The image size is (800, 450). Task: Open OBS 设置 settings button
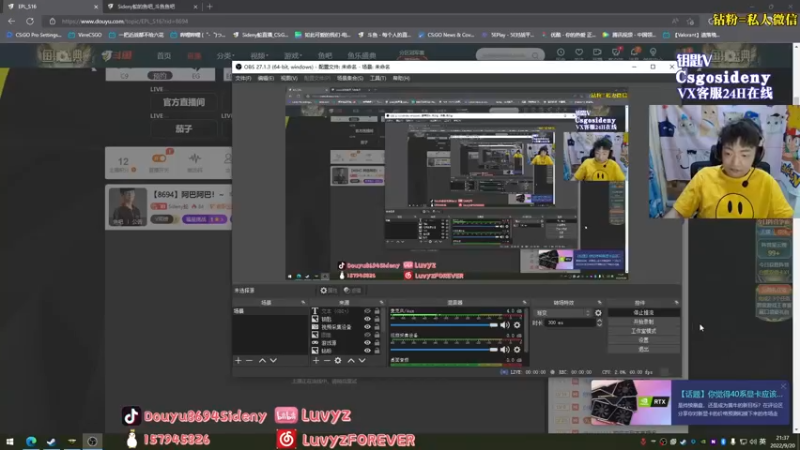point(644,340)
